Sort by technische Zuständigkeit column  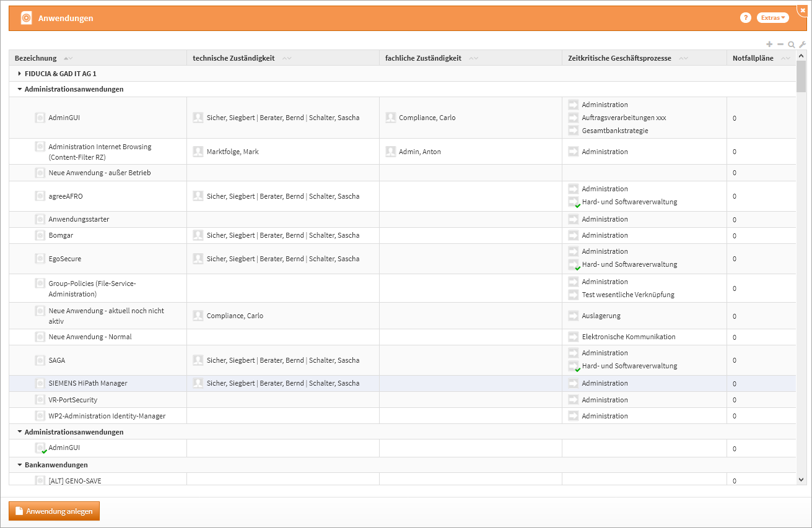coord(234,58)
